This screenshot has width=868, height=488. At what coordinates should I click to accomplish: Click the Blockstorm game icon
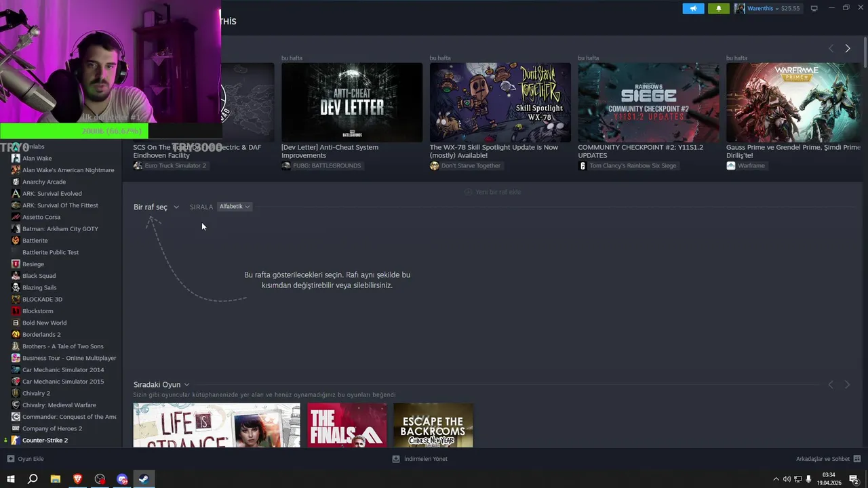[16, 311]
